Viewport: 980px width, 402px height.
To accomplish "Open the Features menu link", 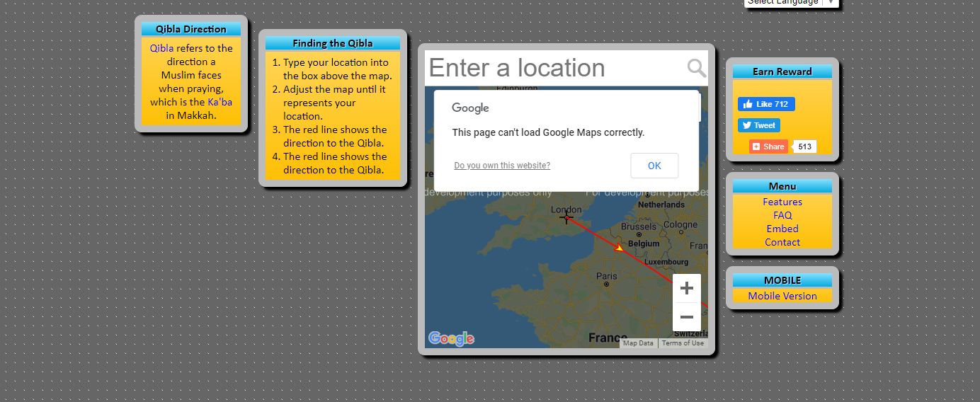I will tap(782, 202).
